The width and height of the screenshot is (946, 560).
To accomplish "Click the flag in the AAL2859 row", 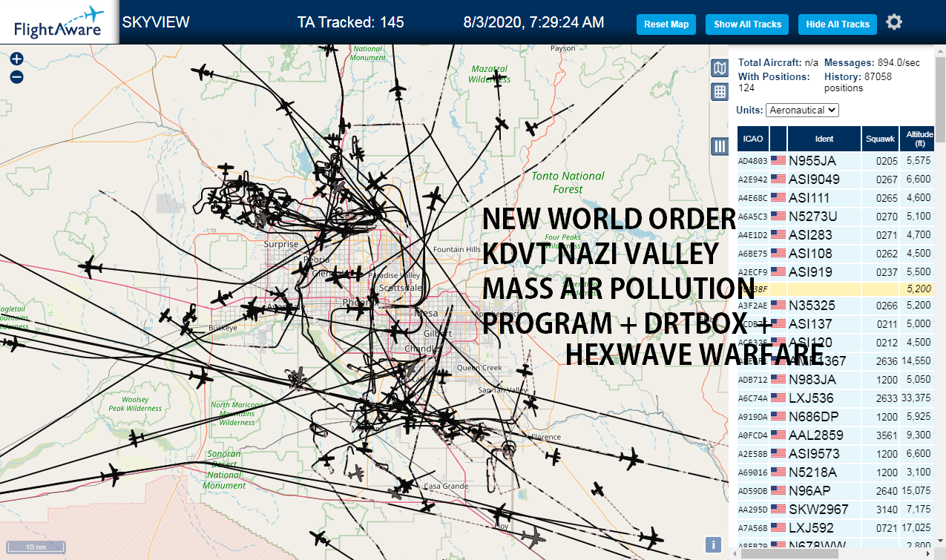I will [778, 435].
